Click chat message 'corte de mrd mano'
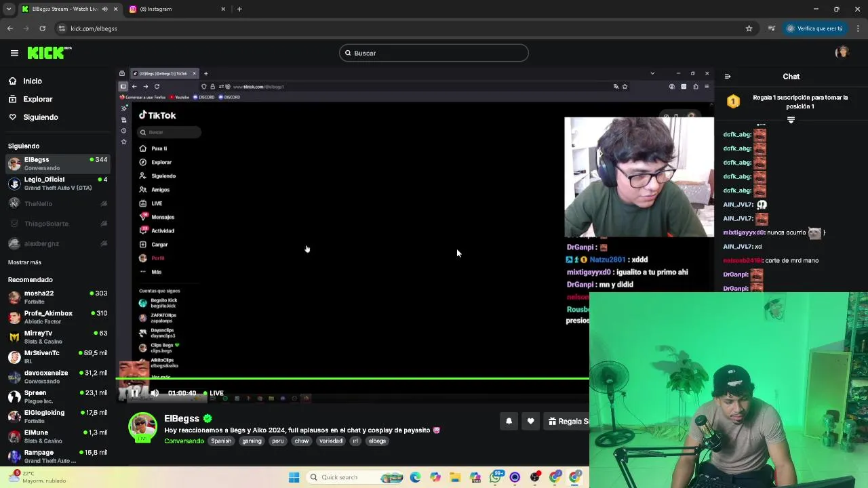 click(x=791, y=260)
